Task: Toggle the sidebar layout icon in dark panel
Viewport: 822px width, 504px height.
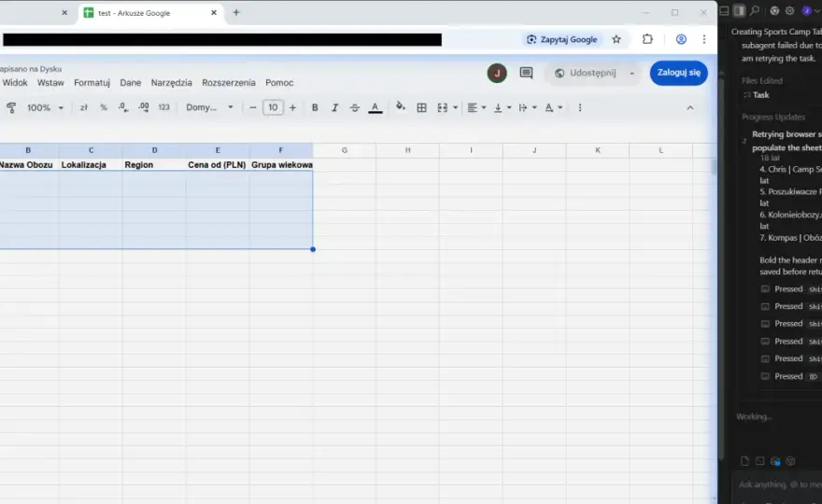Action: point(739,10)
